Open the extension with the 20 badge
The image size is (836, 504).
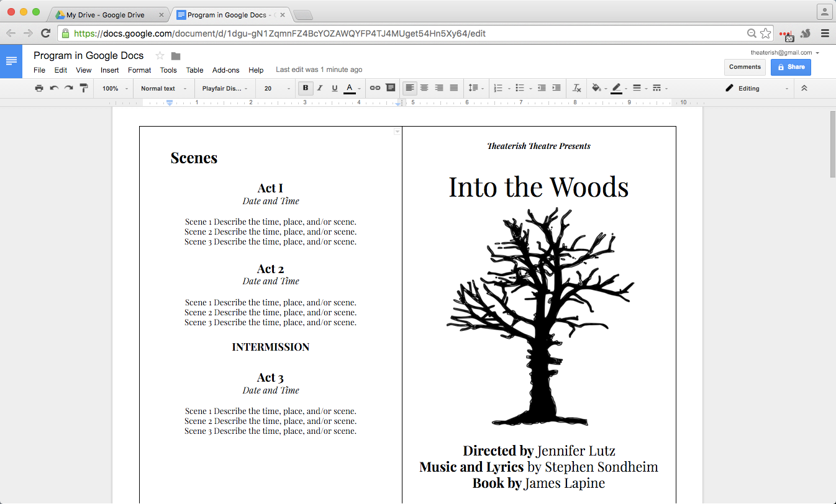pyautogui.click(x=786, y=35)
